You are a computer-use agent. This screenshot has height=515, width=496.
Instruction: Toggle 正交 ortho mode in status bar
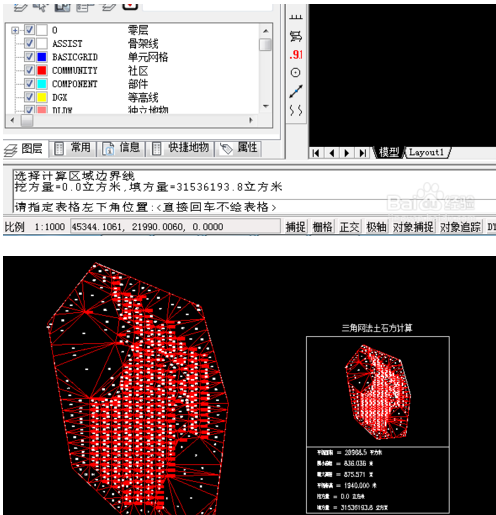[x=349, y=227]
